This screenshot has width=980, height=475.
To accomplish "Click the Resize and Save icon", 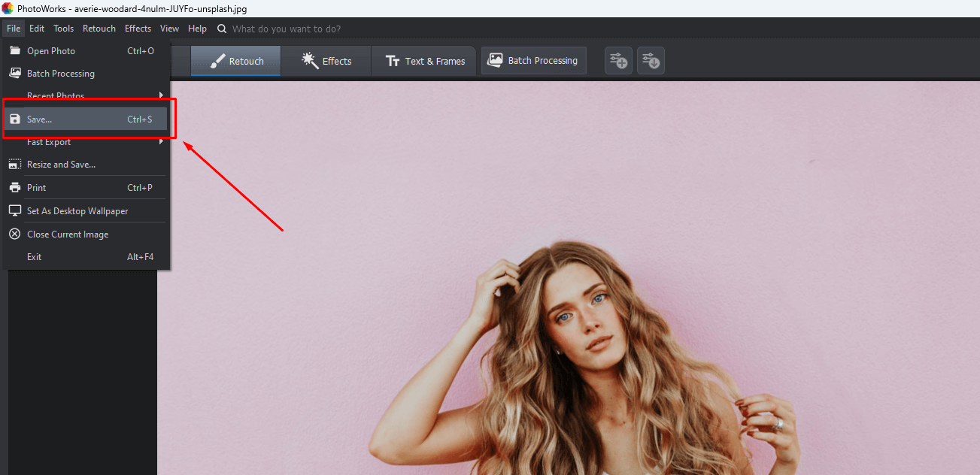I will tap(14, 165).
